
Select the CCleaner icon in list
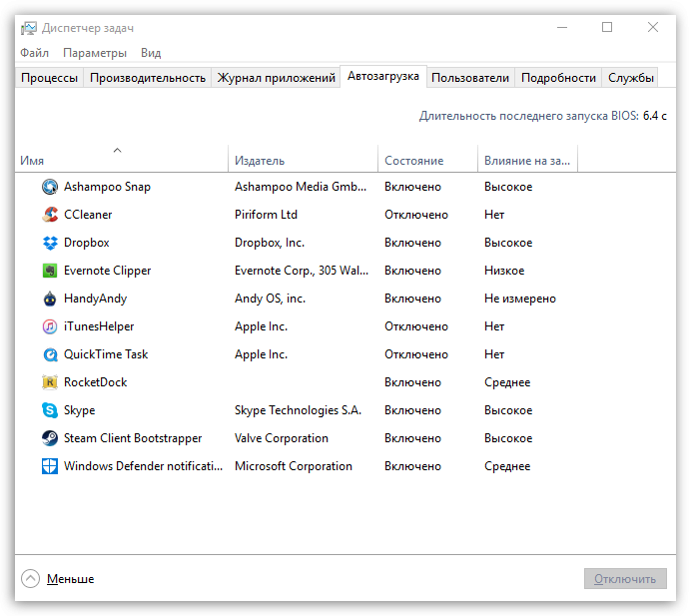(50, 215)
